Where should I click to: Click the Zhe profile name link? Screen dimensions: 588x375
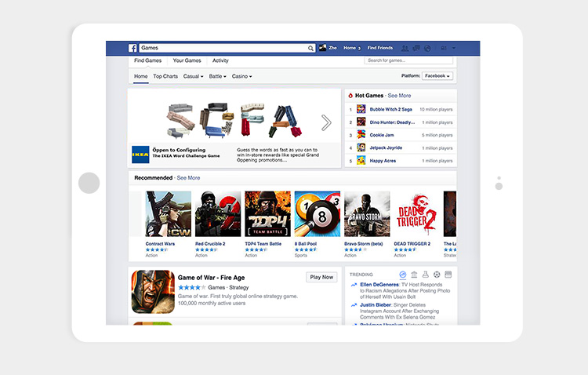click(x=332, y=48)
